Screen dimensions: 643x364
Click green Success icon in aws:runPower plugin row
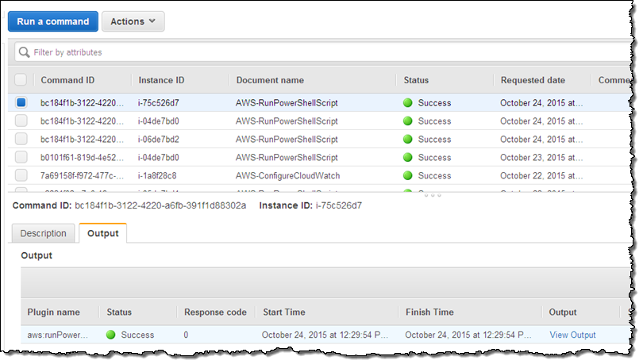[x=111, y=335]
